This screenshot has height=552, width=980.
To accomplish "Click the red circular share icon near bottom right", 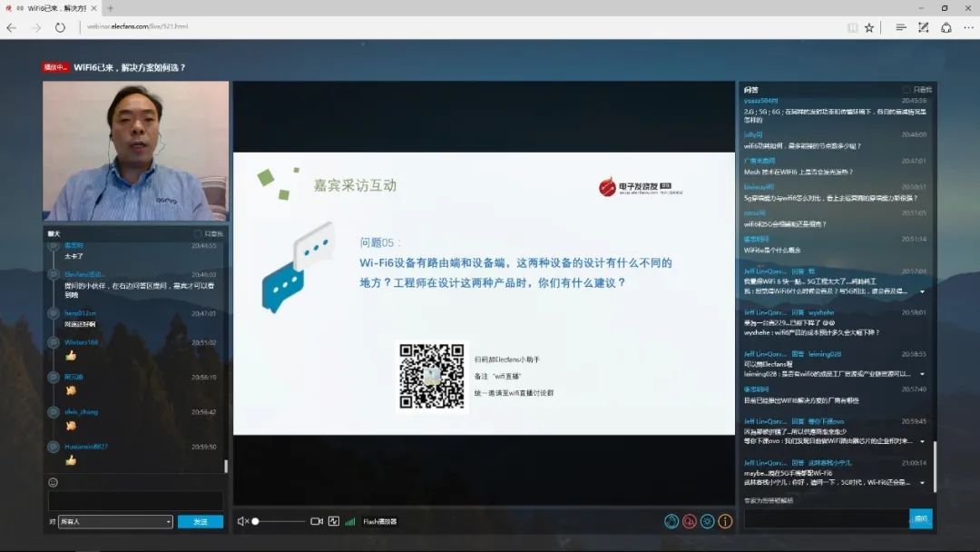I will (690, 521).
